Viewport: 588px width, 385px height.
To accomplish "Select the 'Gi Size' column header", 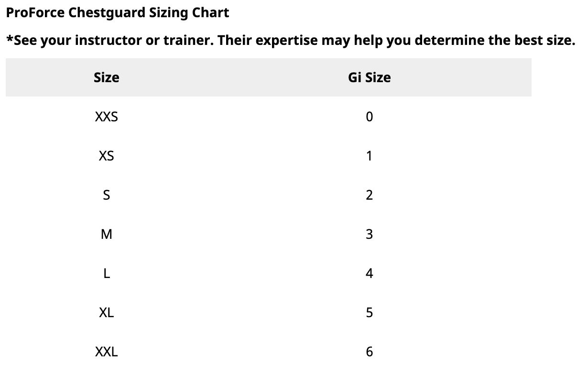I will coord(369,77).
